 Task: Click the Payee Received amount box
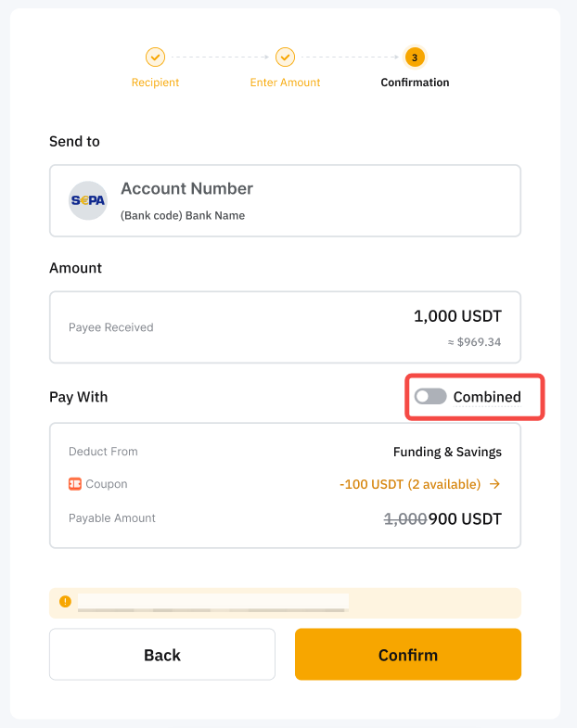point(285,327)
